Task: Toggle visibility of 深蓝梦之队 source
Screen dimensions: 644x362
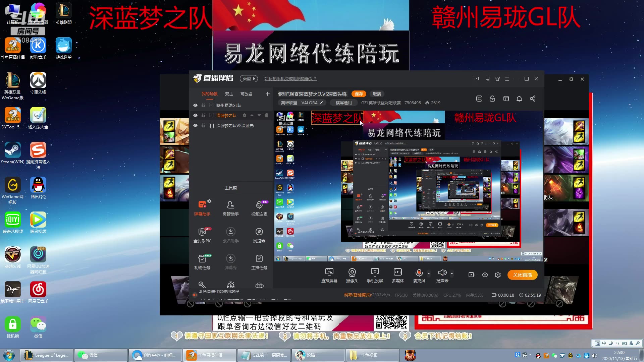Action: (x=195, y=115)
